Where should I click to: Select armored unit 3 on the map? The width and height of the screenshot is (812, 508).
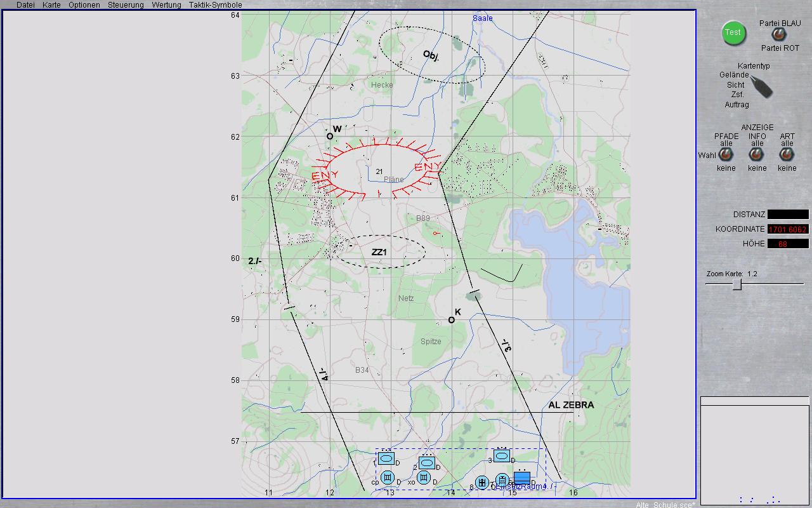(502, 456)
